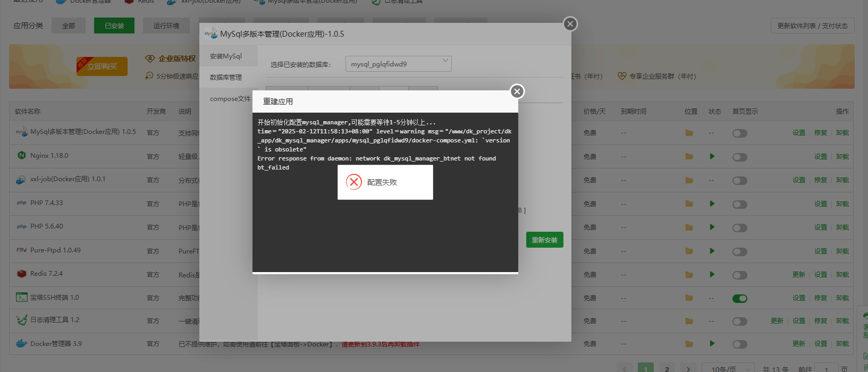
Task: Click 更新 link for 日志清理工具 1.2
Action: (x=777, y=321)
